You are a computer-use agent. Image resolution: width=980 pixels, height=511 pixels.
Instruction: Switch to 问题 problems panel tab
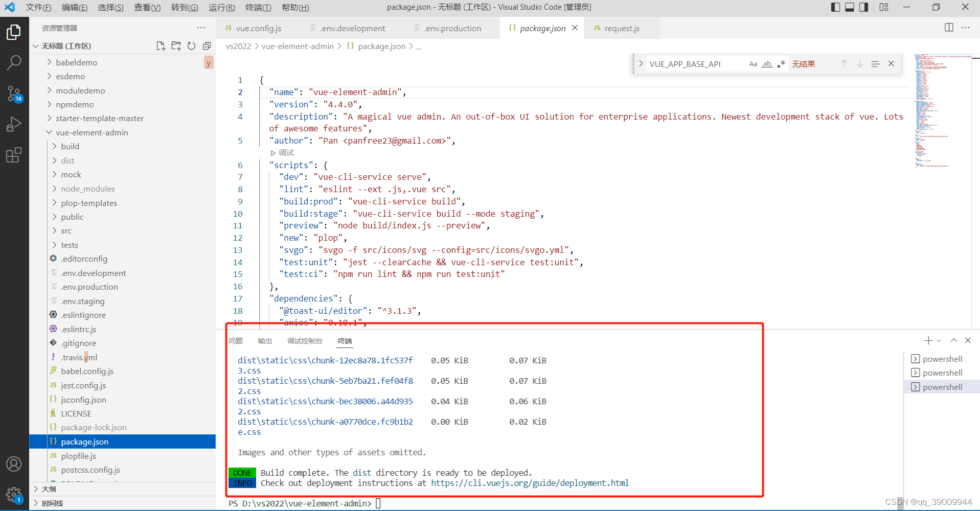(236, 341)
